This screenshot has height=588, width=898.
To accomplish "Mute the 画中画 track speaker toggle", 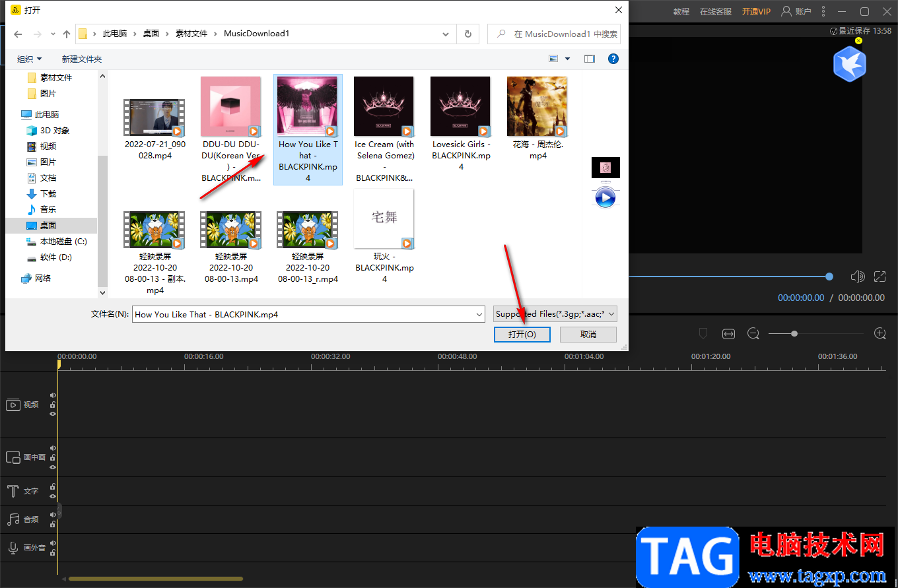I will pos(53,448).
